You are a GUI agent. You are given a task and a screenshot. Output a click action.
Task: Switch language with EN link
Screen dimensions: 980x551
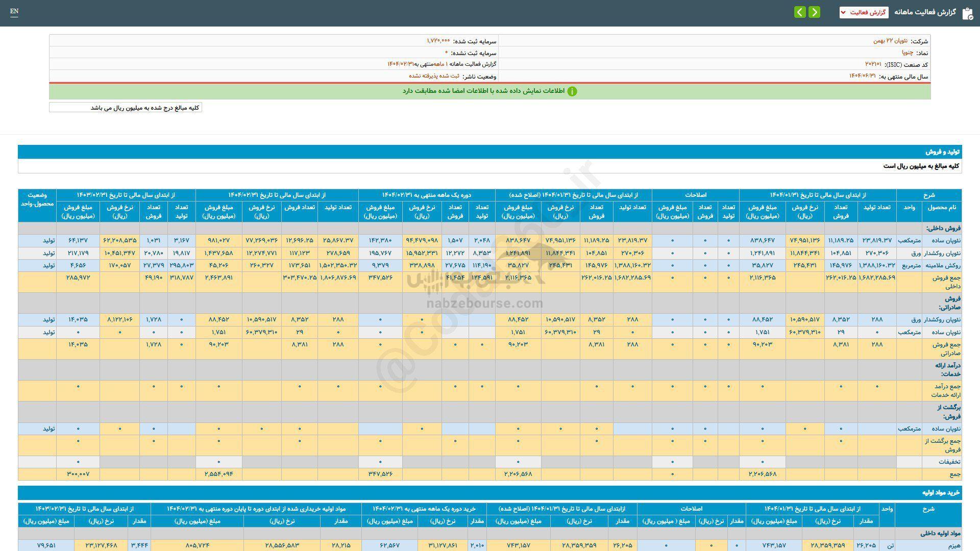pyautogui.click(x=14, y=11)
